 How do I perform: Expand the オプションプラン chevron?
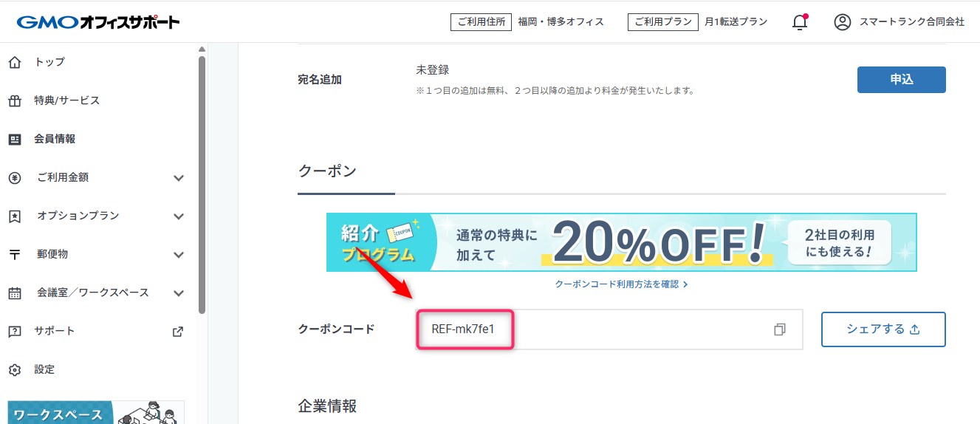178,216
